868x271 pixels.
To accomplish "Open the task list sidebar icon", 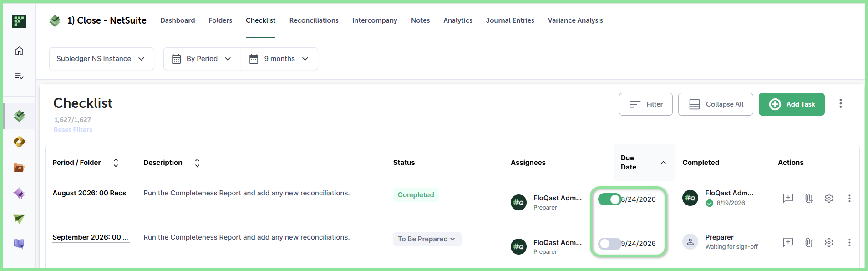I will 19,76.
